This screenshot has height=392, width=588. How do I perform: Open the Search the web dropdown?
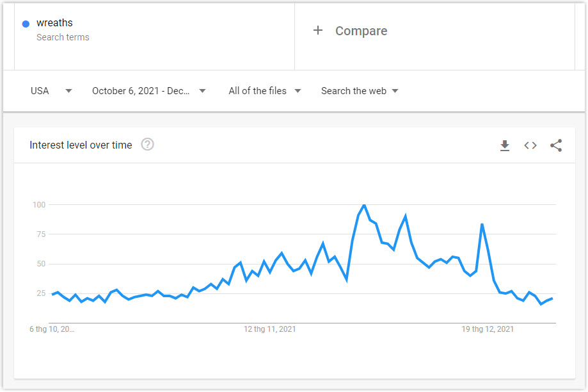coord(360,91)
